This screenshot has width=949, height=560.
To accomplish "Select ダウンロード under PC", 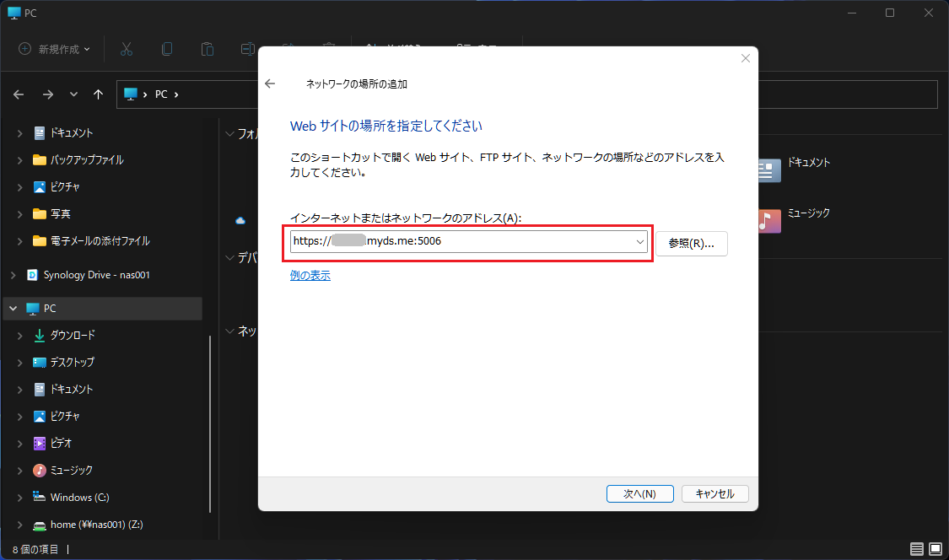I will pyautogui.click(x=73, y=336).
